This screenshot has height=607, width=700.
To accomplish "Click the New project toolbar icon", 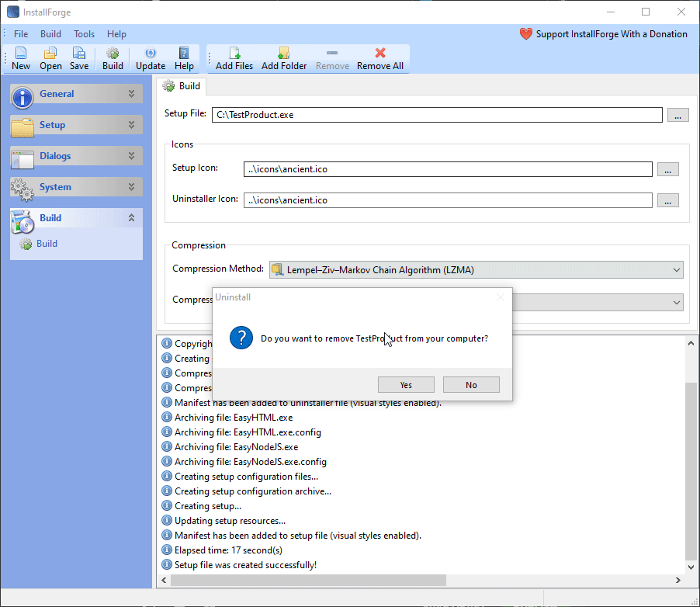I will 20,53.
